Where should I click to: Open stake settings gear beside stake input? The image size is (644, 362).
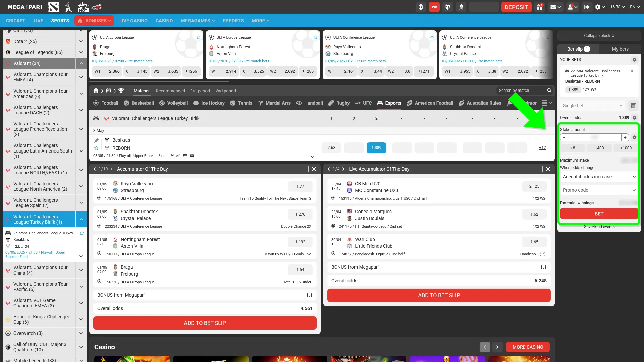[x=634, y=137]
